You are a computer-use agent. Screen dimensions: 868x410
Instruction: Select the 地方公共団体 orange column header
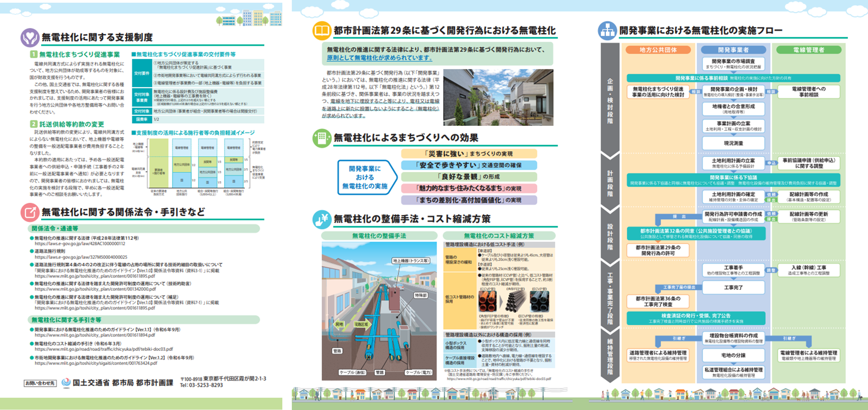pos(658,50)
